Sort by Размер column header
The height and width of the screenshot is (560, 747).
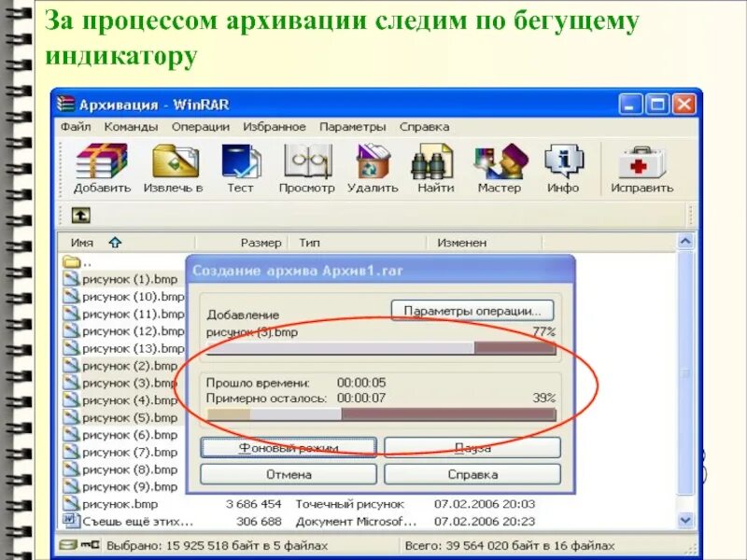click(x=242, y=243)
